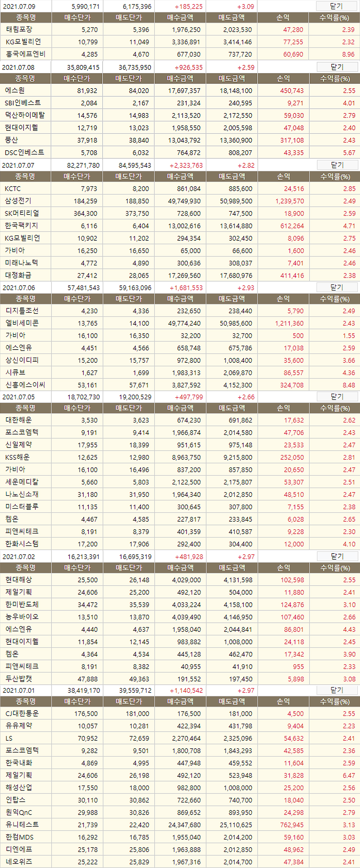Click stock name CJ대한통운
The image size is (360, 868).
point(22,713)
